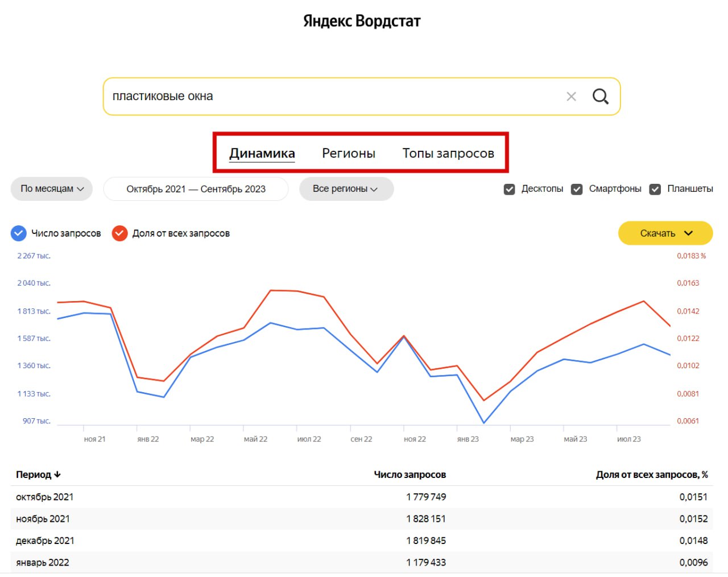Click the октябрь 2021 row label

(44, 497)
